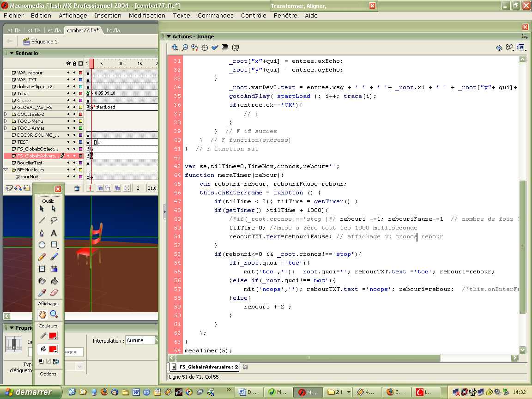This screenshot has width=532, height=399.
Task: Click the eye icon to hide all layers
Action: coord(68,63)
